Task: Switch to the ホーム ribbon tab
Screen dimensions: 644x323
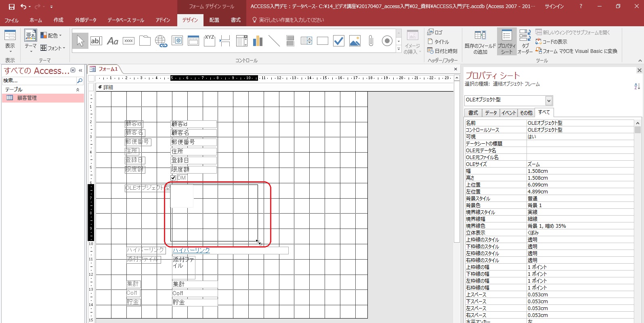Action: point(36,20)
